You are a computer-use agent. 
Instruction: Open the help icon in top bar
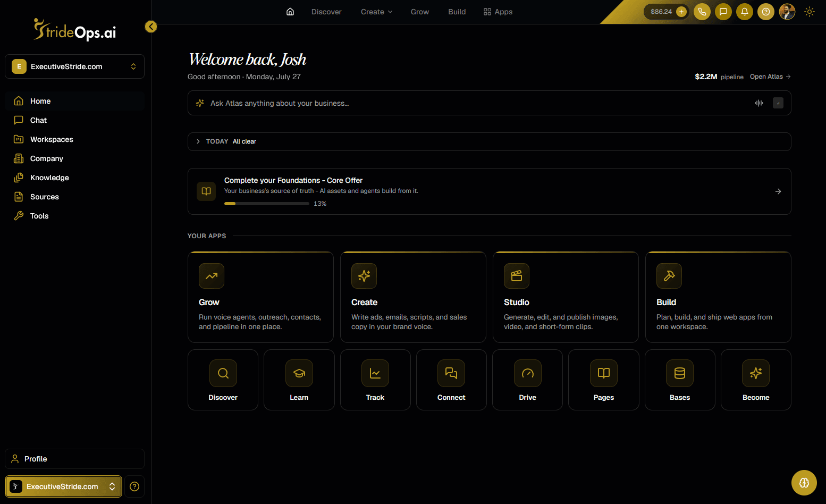point(766,12)
